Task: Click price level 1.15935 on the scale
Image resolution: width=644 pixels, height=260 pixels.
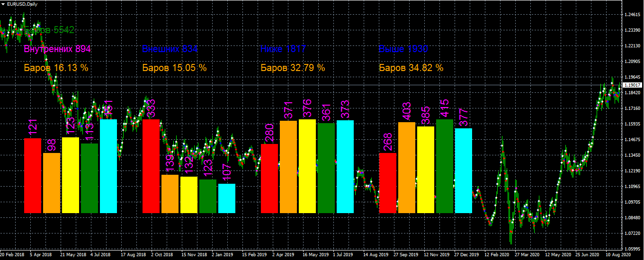Action: [x=633, y=124]
